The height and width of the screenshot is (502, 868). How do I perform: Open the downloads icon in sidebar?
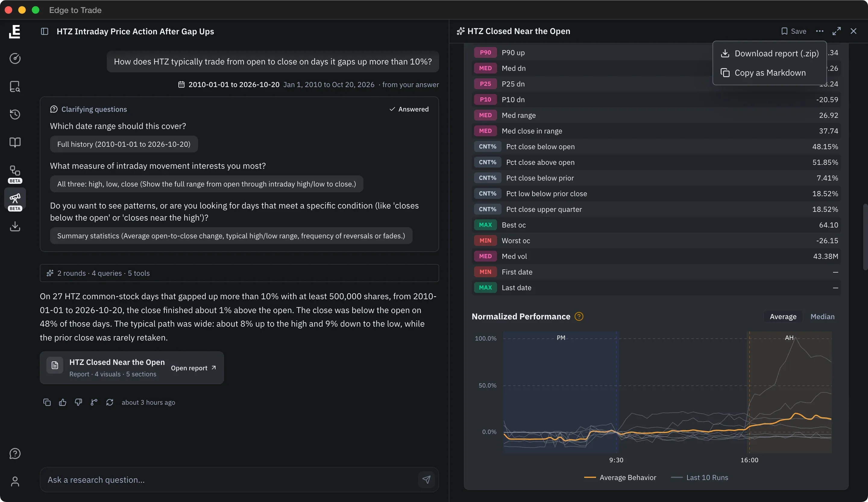point(15,227)
